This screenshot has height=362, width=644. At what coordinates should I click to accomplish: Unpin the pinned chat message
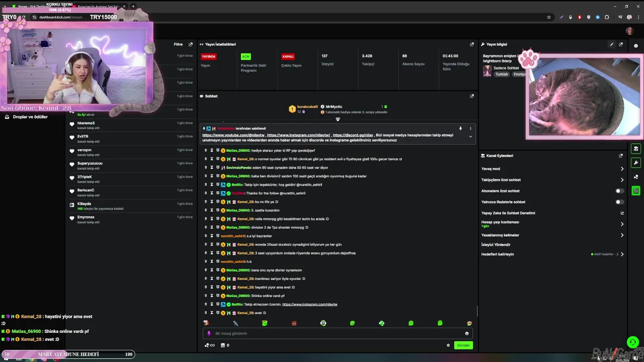[x=460, y=129]
